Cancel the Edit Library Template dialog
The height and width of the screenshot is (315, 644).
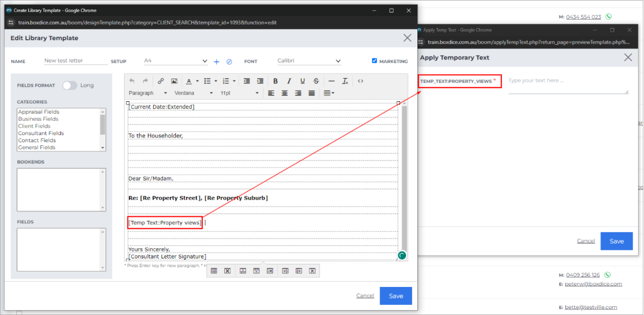(365, 296)
